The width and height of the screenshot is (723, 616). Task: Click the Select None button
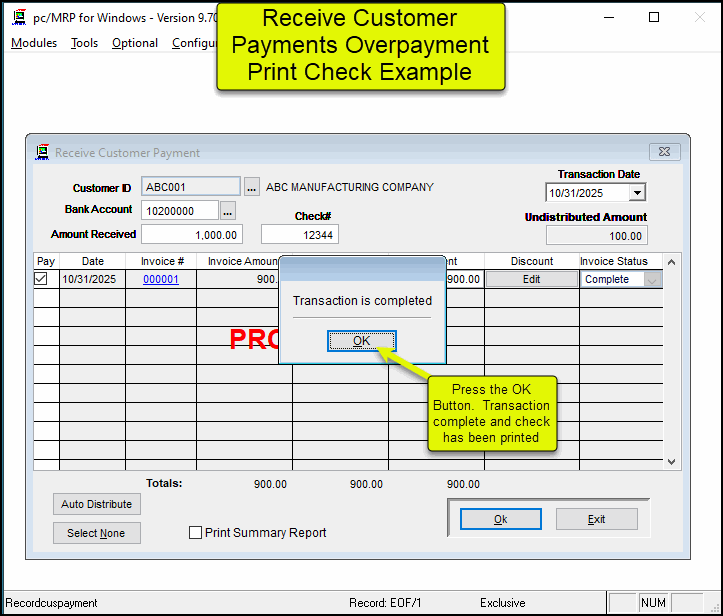[x=96, y=533]
